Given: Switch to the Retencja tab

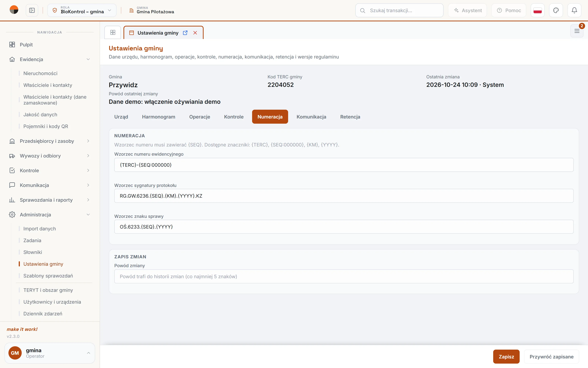Looking at the screenshot, I should click(350, 117).
